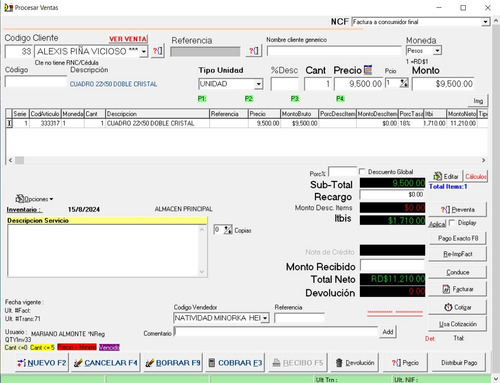Click the MontoBruto column header
The height and width of the screenshot is (383, 500).
[299, 114]
